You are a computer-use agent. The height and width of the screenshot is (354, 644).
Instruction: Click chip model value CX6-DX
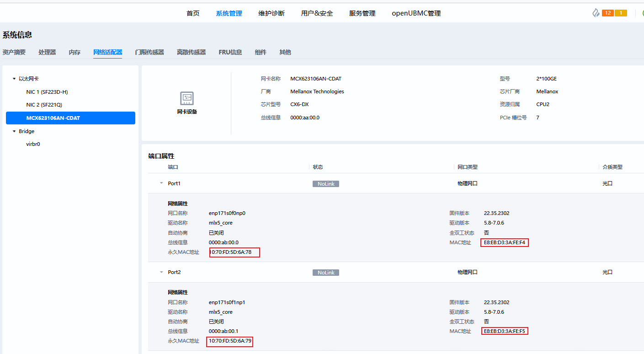tap(299, 104)
